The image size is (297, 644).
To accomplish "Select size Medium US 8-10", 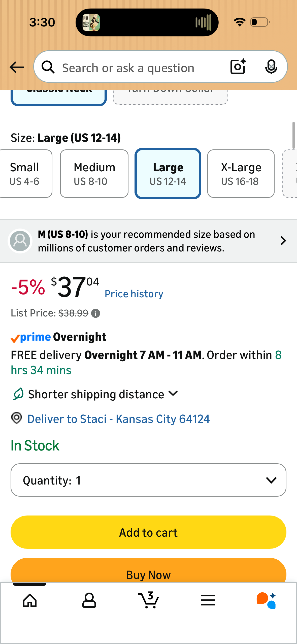I will click(94, 174).
